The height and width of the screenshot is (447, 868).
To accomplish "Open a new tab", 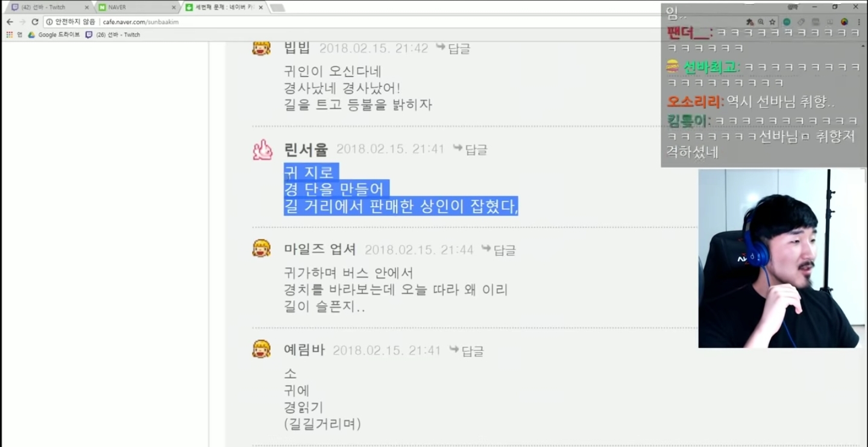I will coord(277,8).
